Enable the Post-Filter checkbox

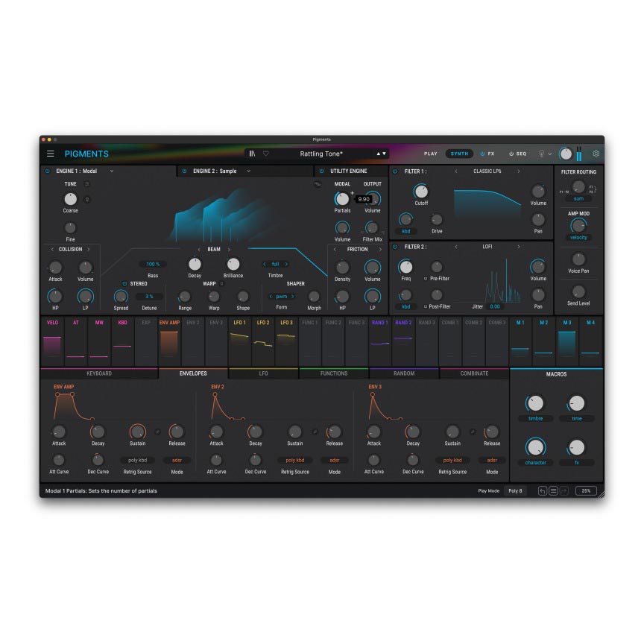coord(426,306)
